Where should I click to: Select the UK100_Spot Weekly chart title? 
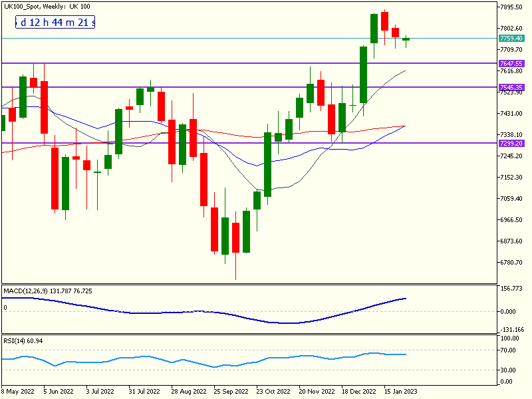coord(47,6)
